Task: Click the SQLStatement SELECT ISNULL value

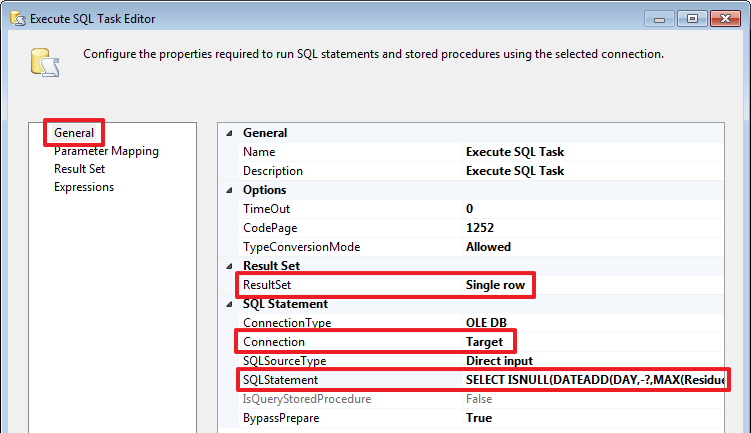Action: coord(594,380)
